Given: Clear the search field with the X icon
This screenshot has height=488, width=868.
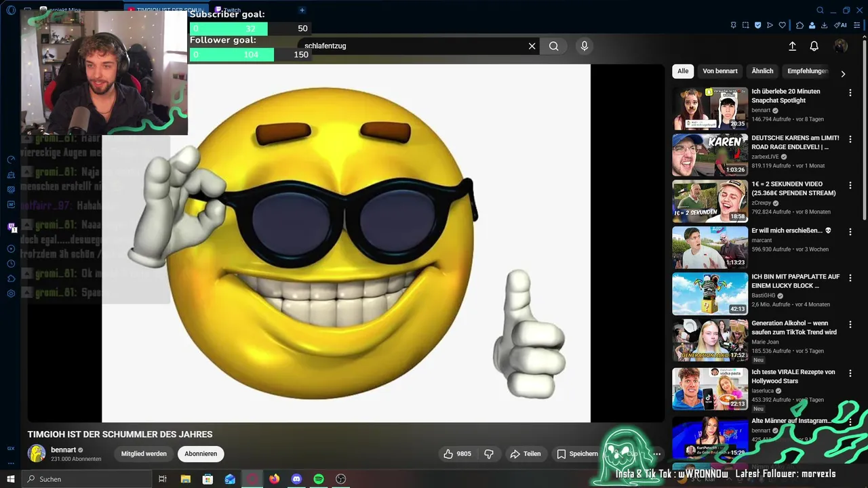Looking at the screenshot, I should (x=532, y=46).
